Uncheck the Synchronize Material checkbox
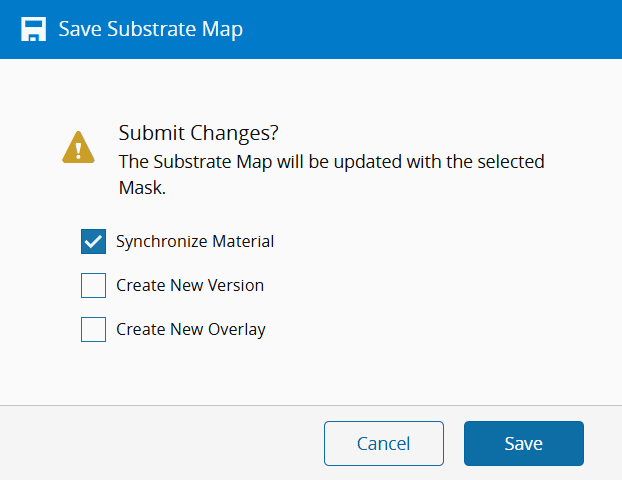 click(x=94, y=241)
